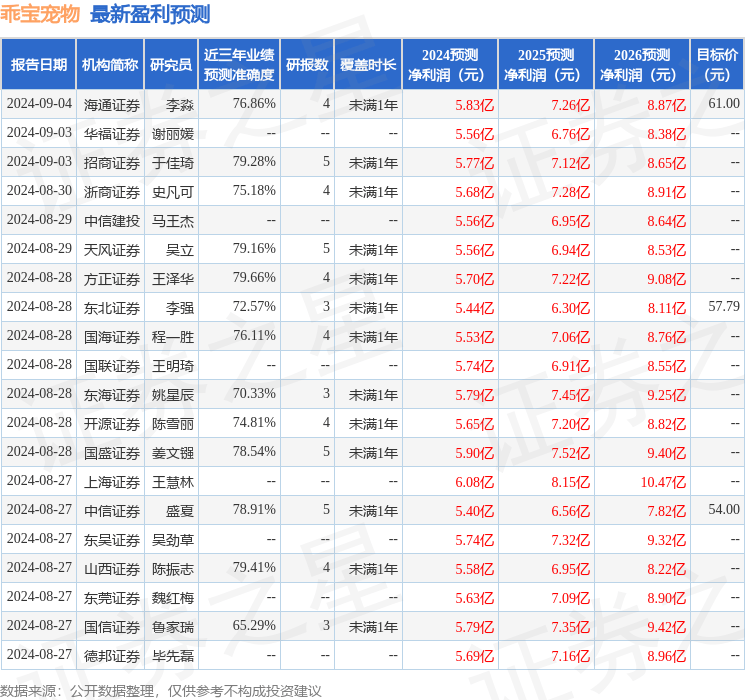
Task: Click the 2024-09-04 report date
Action: tap(39, 103)
